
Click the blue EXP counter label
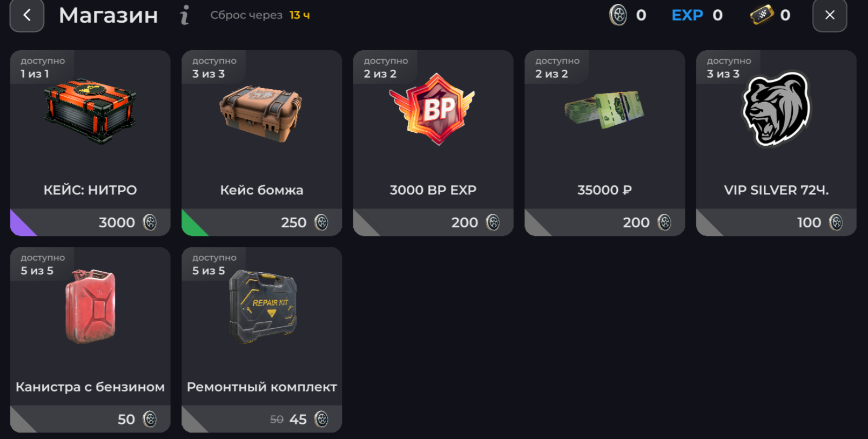pos(687,15)
